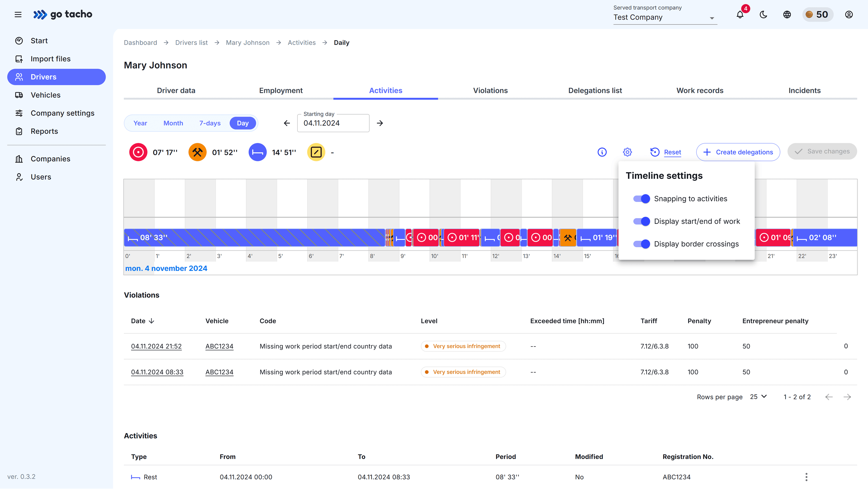This screenshot has width=868, height=489.
Task: Click the timeline settings gear icon
Action: 627,152
